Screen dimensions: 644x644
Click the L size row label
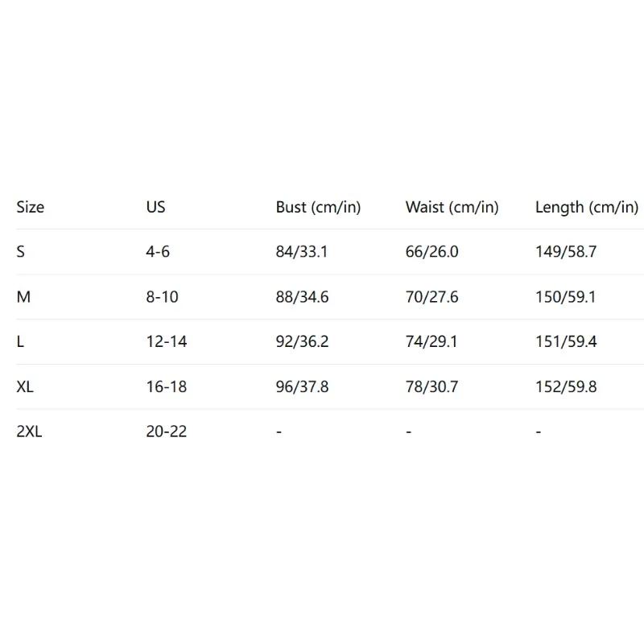tap(21, 342)
